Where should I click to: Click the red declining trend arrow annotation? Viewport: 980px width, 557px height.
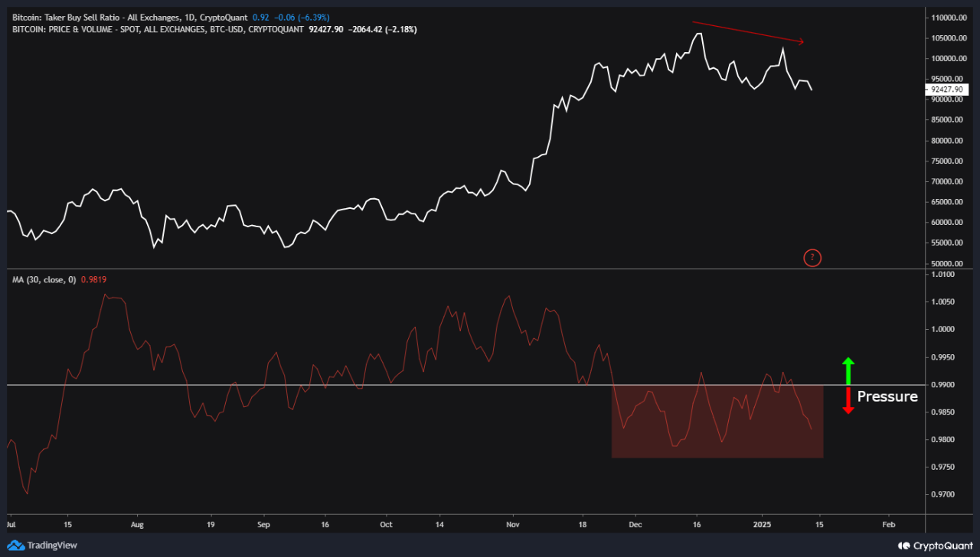[746, 32]
